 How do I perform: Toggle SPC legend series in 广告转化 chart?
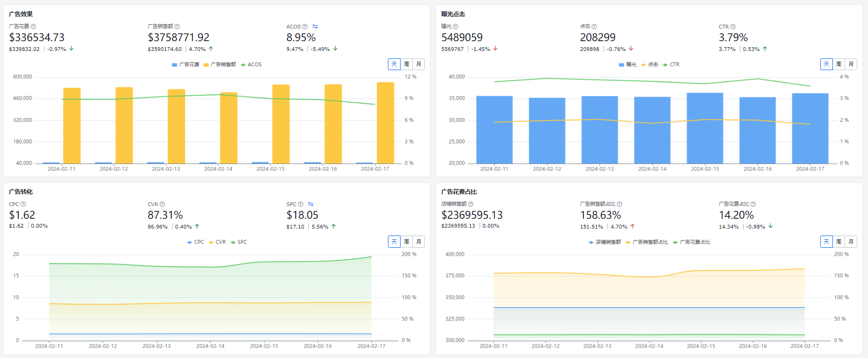click(x=239, y=242)
